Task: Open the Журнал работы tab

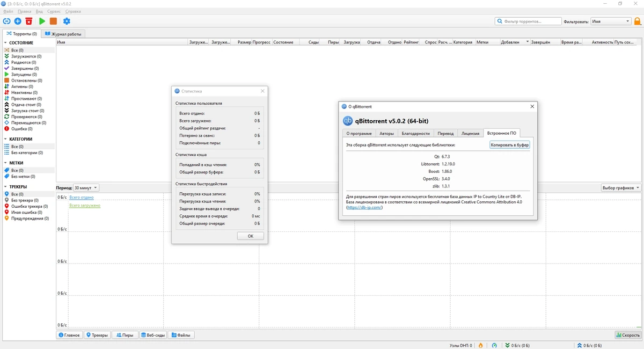Action: pos(63,34)
